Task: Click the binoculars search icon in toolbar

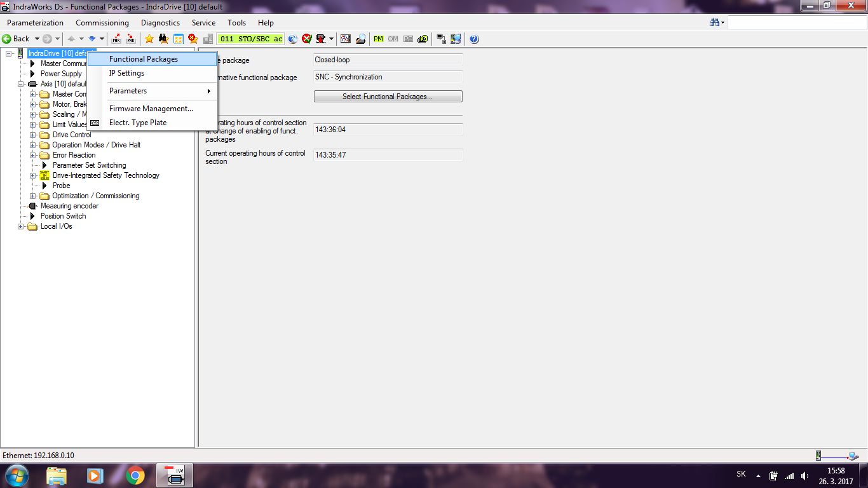Action: (x=164, y=39)
